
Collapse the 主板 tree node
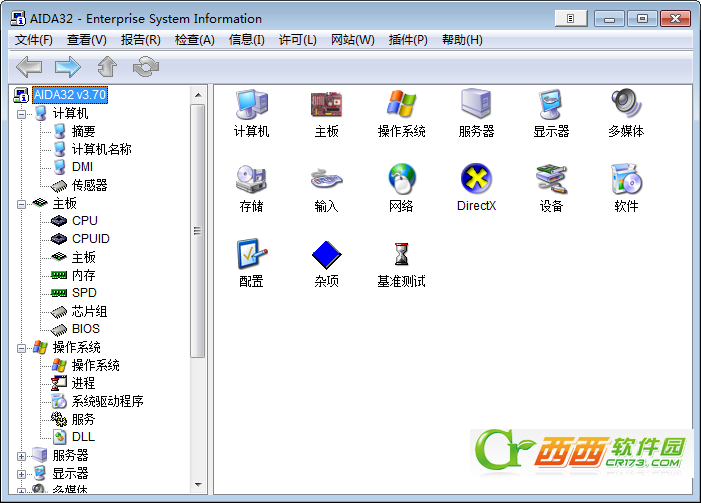pyautogui.click(x=21, y=204)
